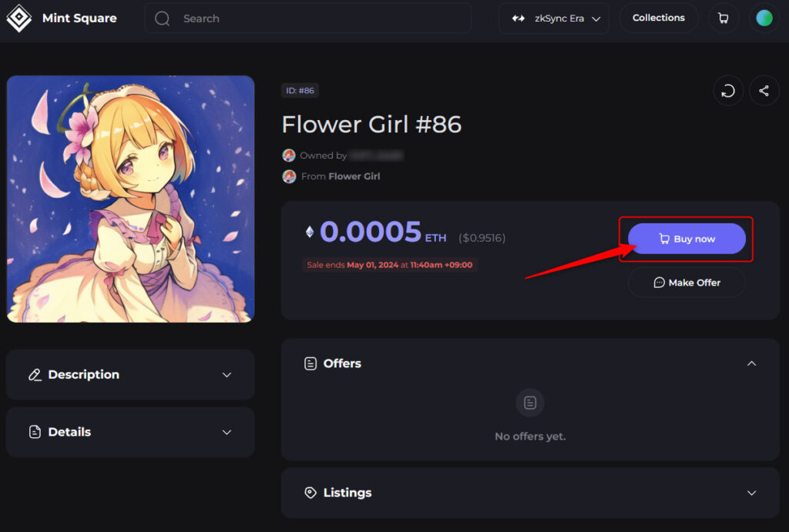This screenshot has height=532, width=789.
Task: Click the ID: #86 badge
Action: [300, 91]
